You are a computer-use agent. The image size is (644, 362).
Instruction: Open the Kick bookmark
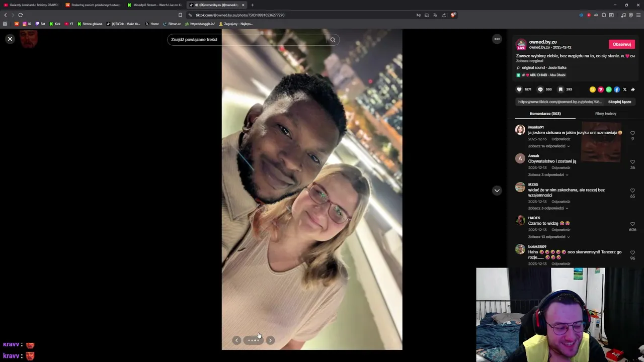[55, 24]
